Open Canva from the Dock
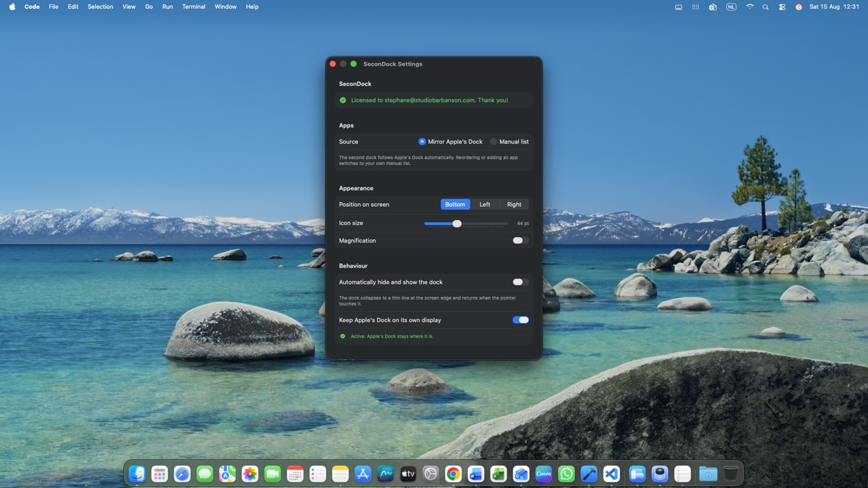 [x=544, y=474]
